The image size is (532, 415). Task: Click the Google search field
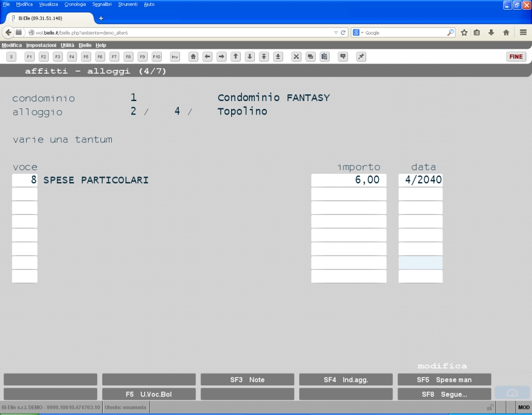tap(405, 32)
